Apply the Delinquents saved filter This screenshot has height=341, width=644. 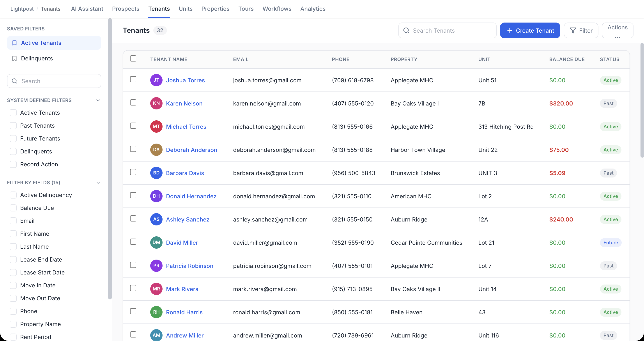[x=54, y=58]
